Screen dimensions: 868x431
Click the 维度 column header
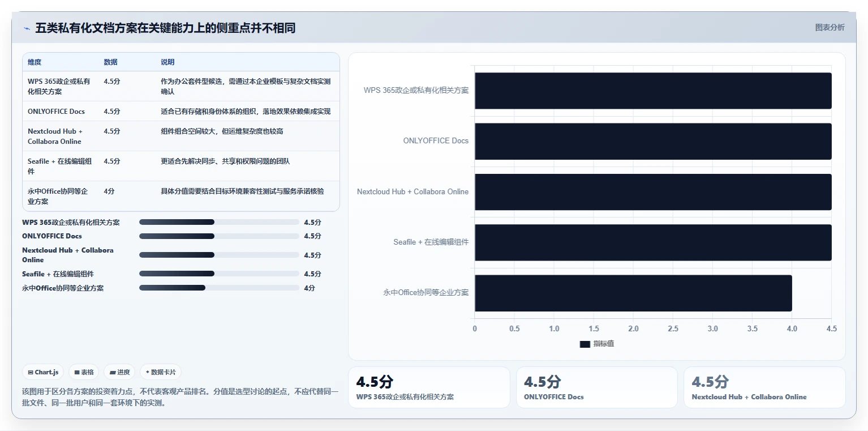tap(35, 62)
